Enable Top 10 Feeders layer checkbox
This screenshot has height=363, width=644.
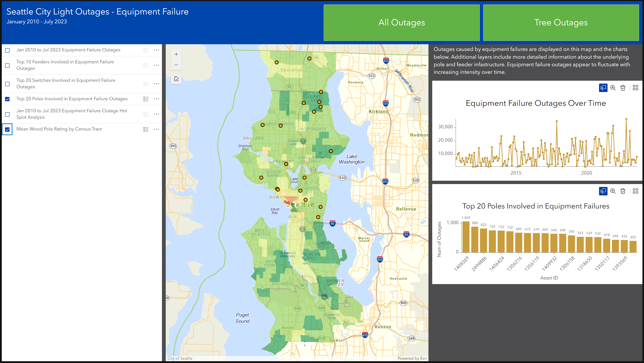[x=8, y=65]
